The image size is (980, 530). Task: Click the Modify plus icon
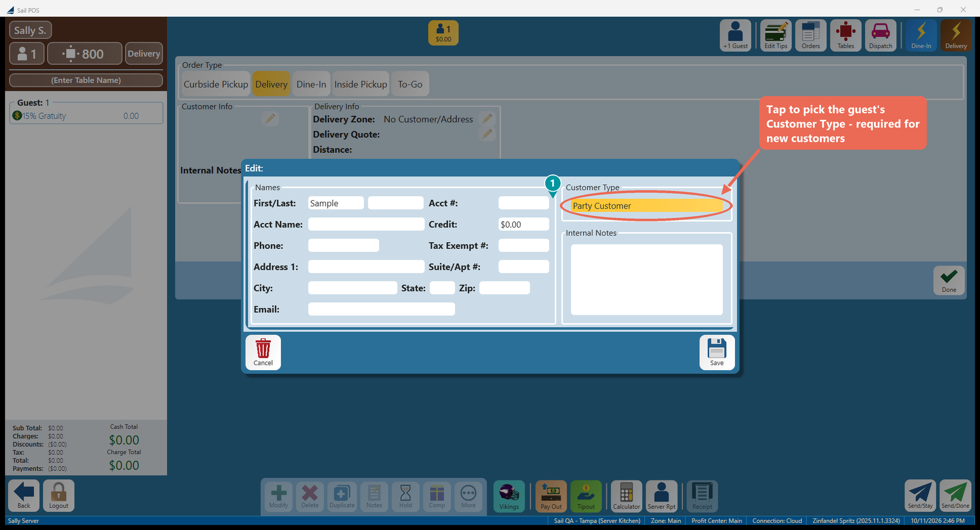[278, 496]
